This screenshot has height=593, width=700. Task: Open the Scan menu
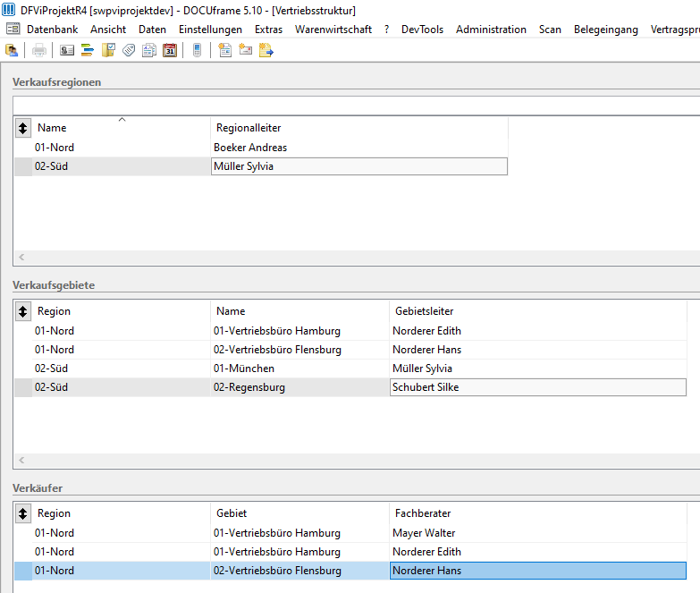tap(550, 29)
